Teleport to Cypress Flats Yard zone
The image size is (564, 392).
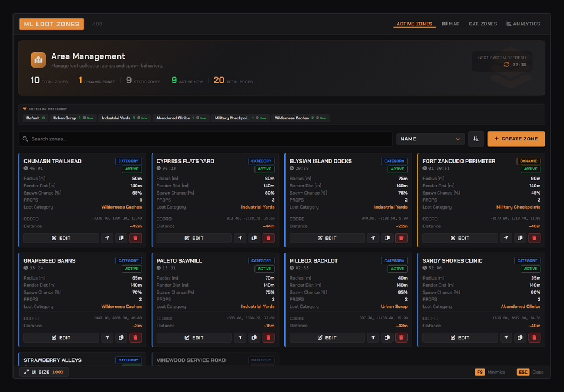pyautogui.click(x=240, y=238)
